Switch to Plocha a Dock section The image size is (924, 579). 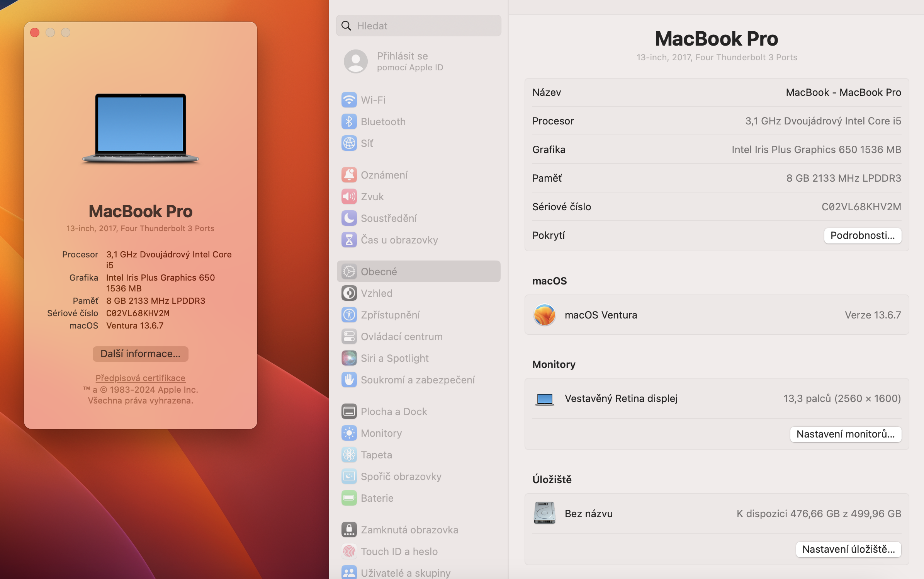click(x=394, y=412)
